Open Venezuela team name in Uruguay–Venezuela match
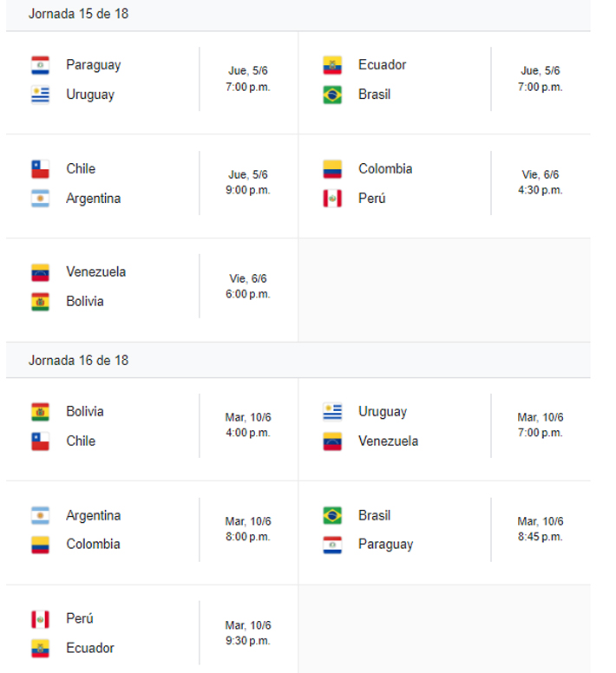 (x=388, y=441)
